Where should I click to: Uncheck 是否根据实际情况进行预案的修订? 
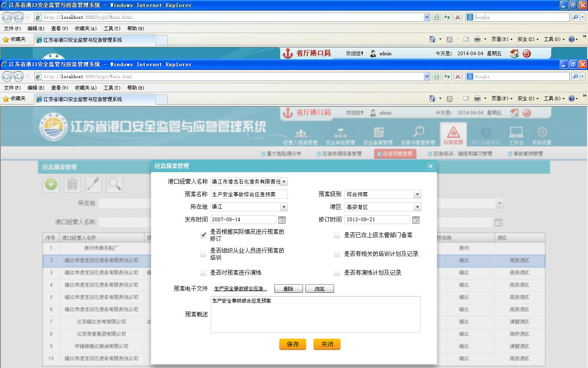tap(203, 235)
